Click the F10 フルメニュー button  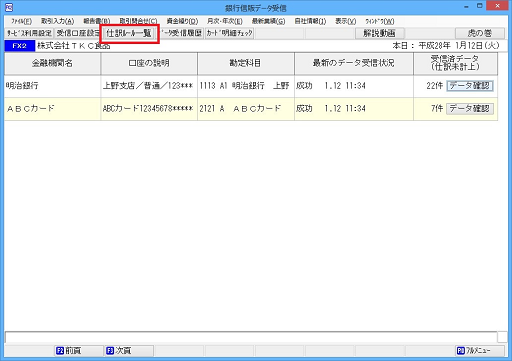coord(480,350)
